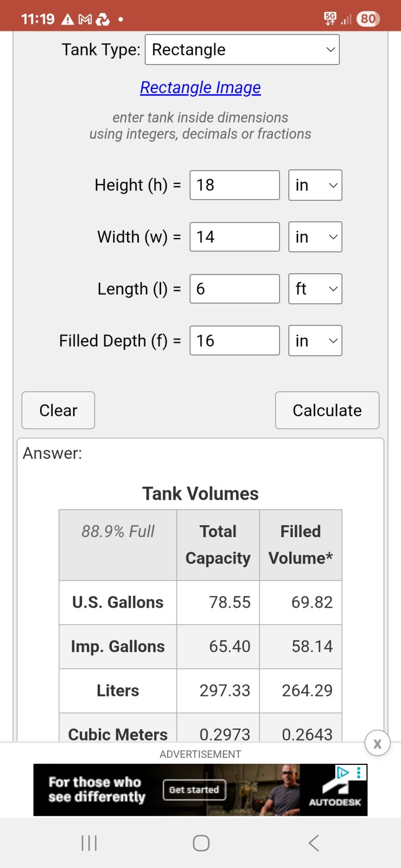The image size is (401, 868).
Task: Tap Get started on the Autodesk ad
Action: [x=194, y=790]
